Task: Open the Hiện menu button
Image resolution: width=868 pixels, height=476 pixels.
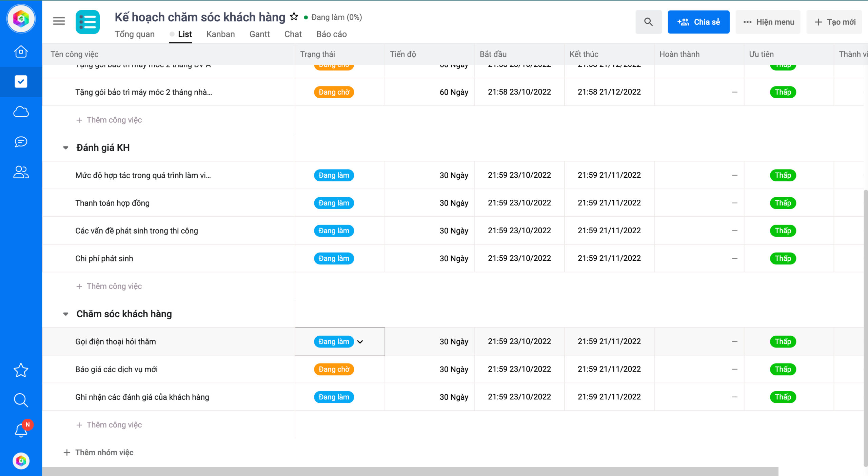Action: coord(768,22)
